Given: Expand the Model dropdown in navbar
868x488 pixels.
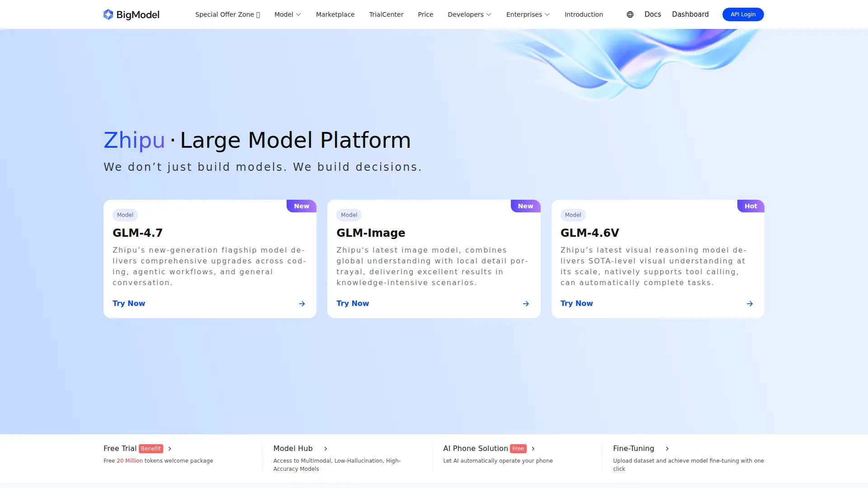Looking at the screenshot, I should [x=288, y=14].
